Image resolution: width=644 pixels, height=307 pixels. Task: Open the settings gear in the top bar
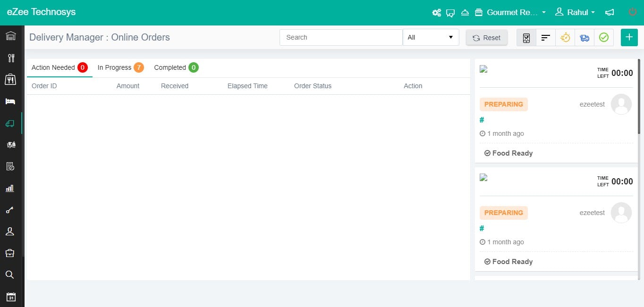coord(437,12)
